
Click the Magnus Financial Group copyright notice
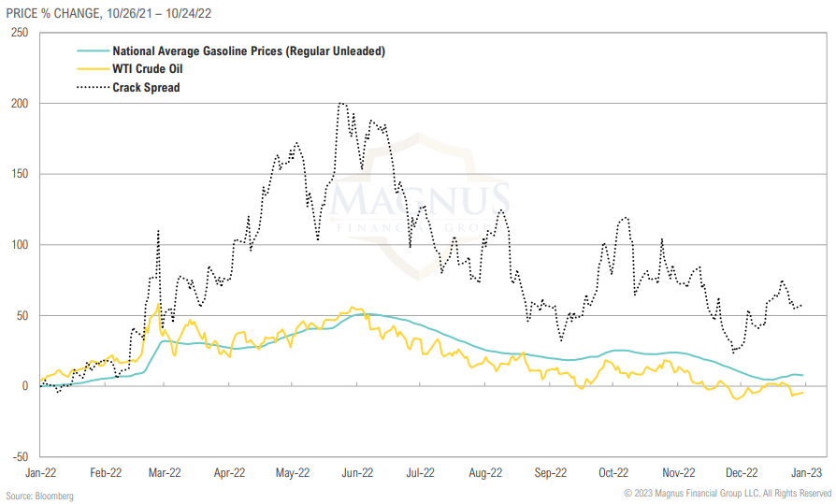(x=727, y=493)
